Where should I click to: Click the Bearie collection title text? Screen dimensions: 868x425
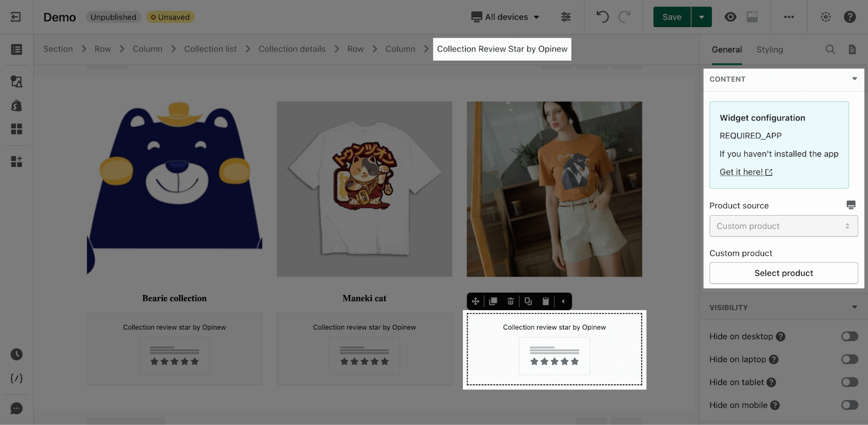coord(175,298)
